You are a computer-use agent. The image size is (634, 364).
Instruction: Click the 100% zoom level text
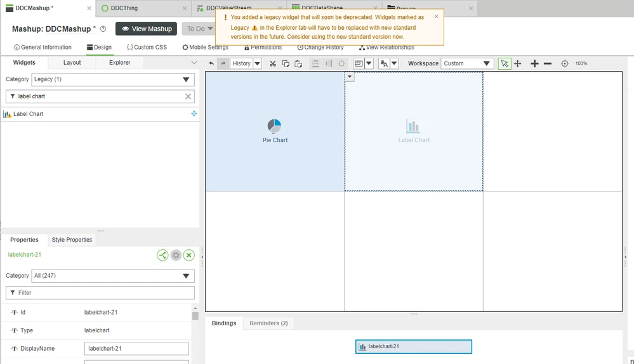[x=581, y=63]
